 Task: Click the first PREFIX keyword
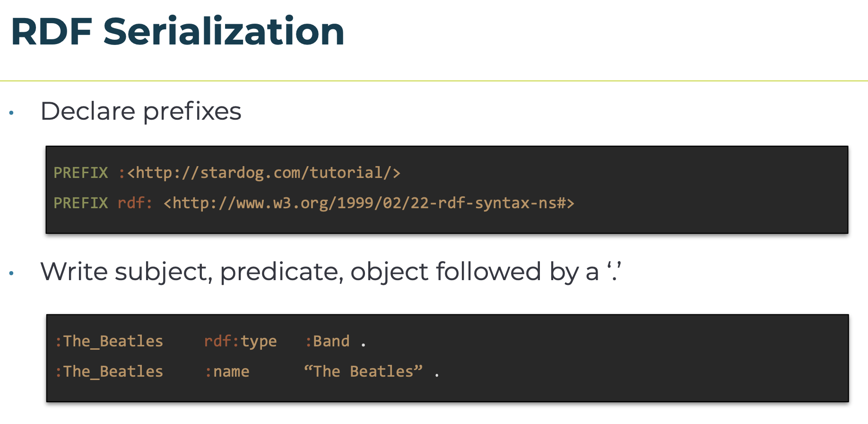[81, 173]
